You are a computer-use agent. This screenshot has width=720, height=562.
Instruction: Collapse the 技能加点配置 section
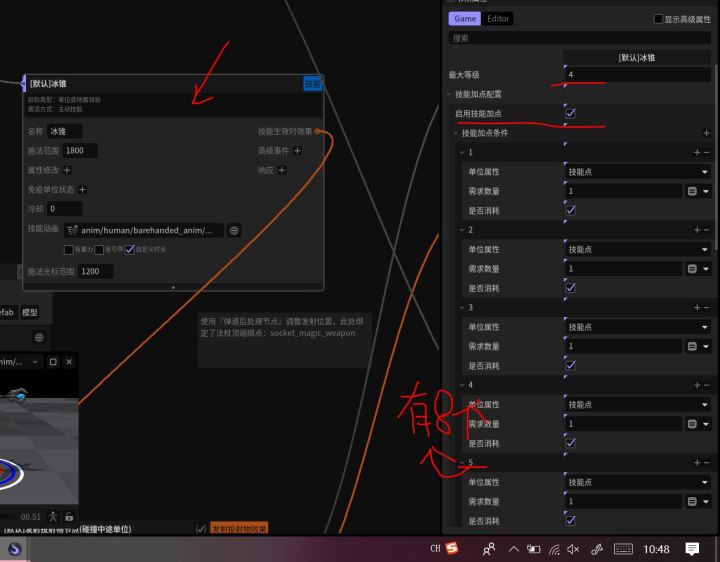point(449,94)
